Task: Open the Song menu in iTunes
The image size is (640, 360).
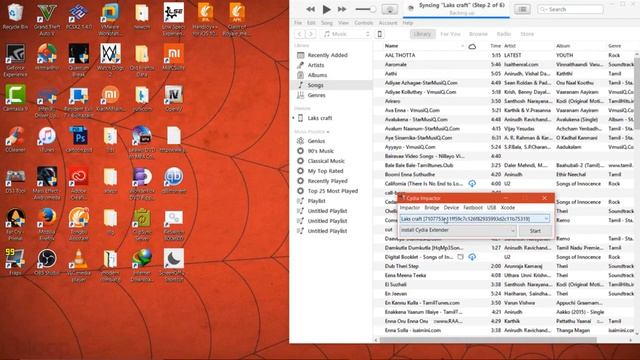Action: [x=327, y=23]
